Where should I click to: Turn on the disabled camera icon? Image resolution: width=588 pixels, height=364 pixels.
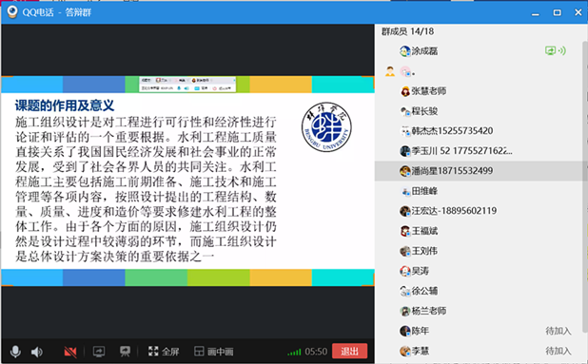[70, 352]
